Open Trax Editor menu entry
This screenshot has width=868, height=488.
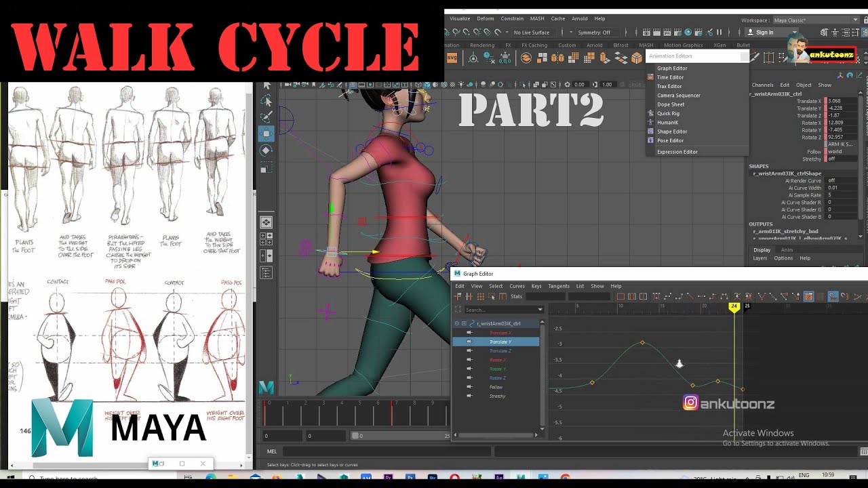pyautogui.click(x=669, y=86)
